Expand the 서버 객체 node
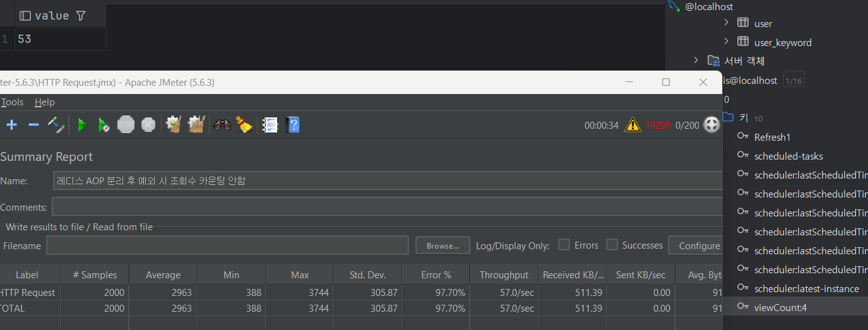Viewport: 868px width, 330px height. (x=696, y=61)
